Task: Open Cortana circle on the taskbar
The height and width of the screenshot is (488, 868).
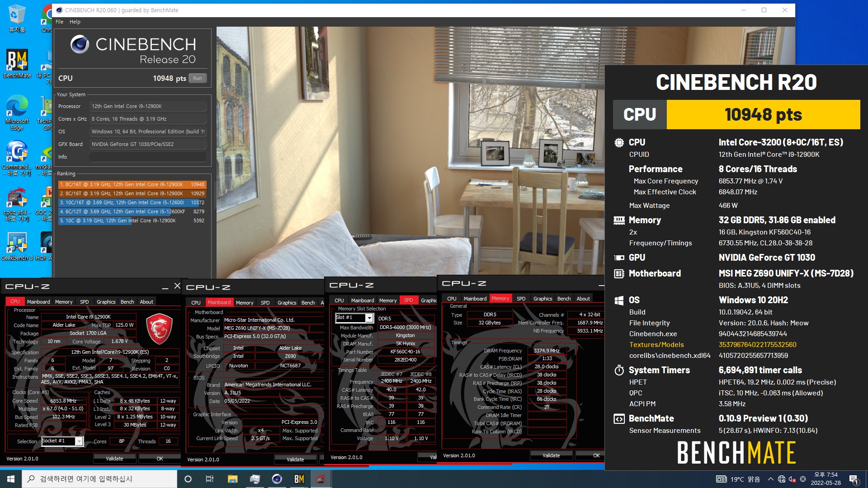Action: coord(188,479)
